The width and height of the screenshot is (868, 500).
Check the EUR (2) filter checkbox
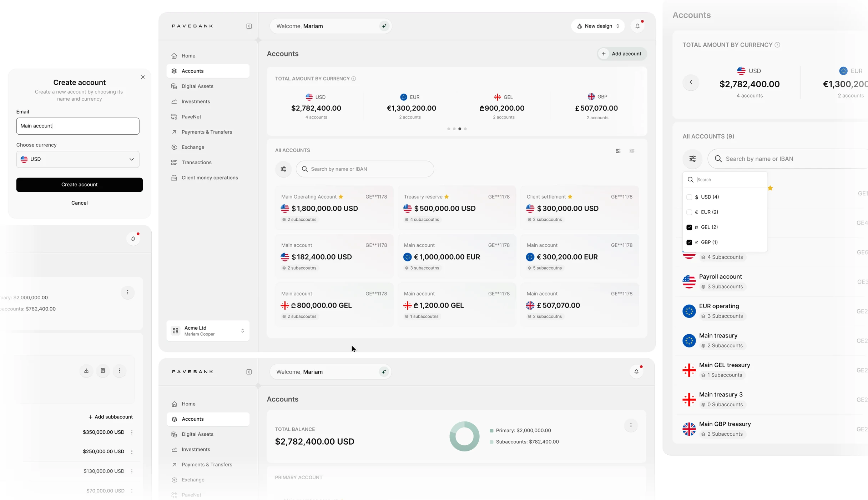click(x=689, y=212)
